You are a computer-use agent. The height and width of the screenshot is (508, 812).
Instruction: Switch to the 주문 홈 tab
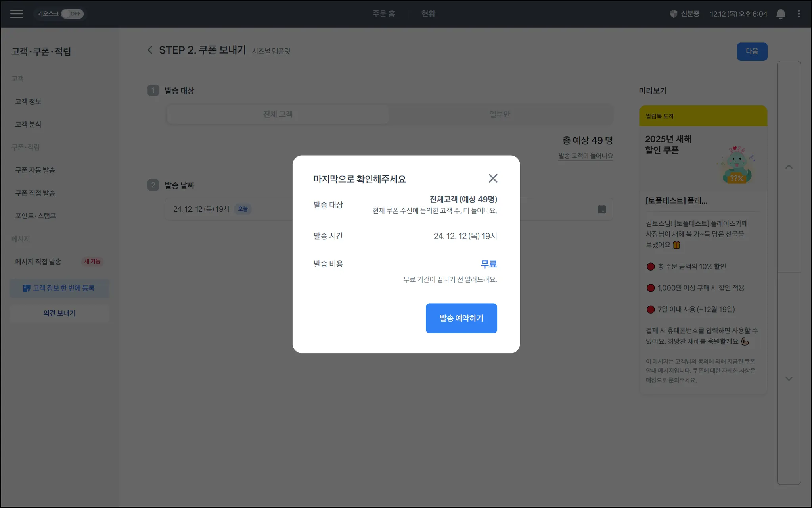[x=383, y=14]
